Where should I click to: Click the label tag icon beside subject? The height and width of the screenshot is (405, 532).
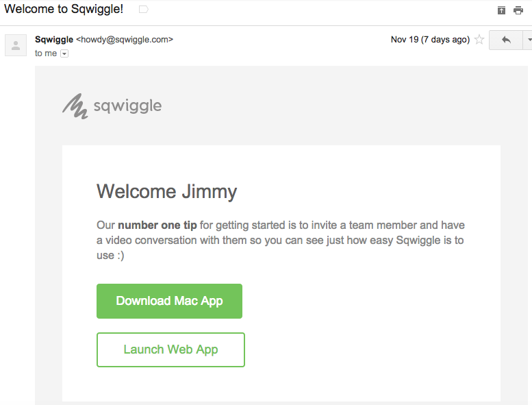[x=144, y=10]
